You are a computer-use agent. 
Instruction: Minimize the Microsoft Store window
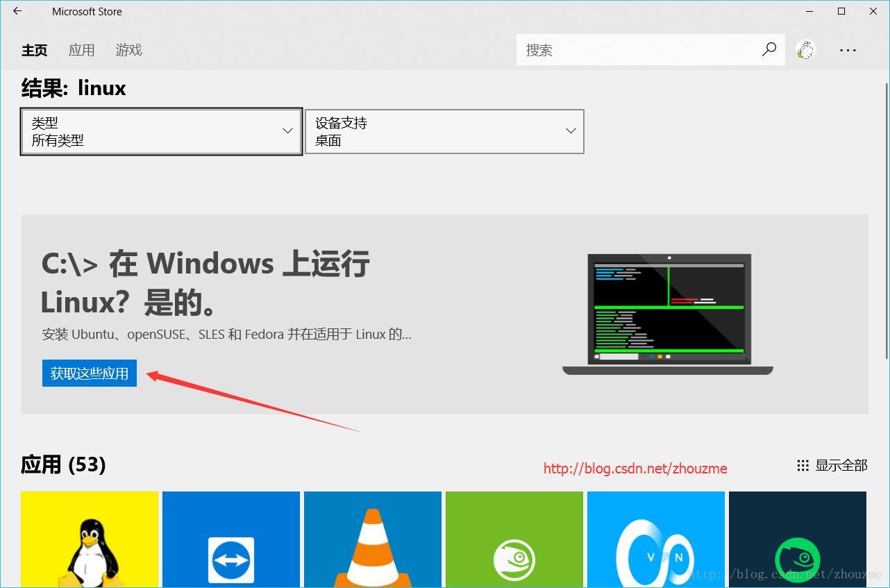809,11
